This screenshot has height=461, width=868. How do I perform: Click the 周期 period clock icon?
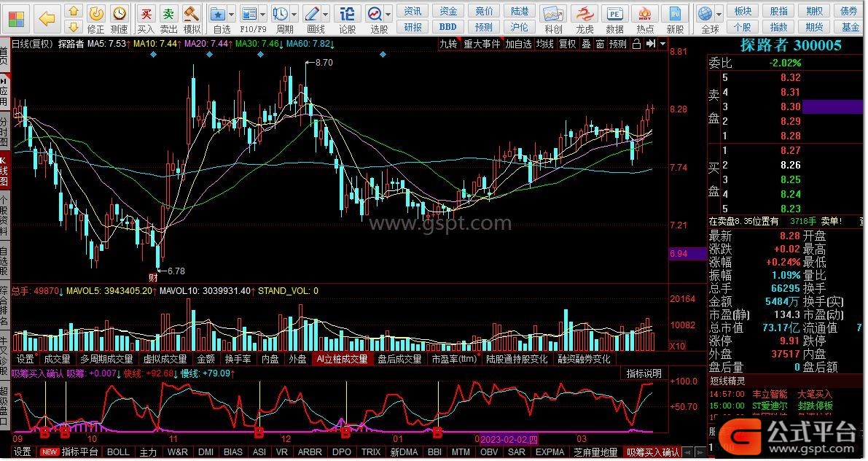(282, 19)
